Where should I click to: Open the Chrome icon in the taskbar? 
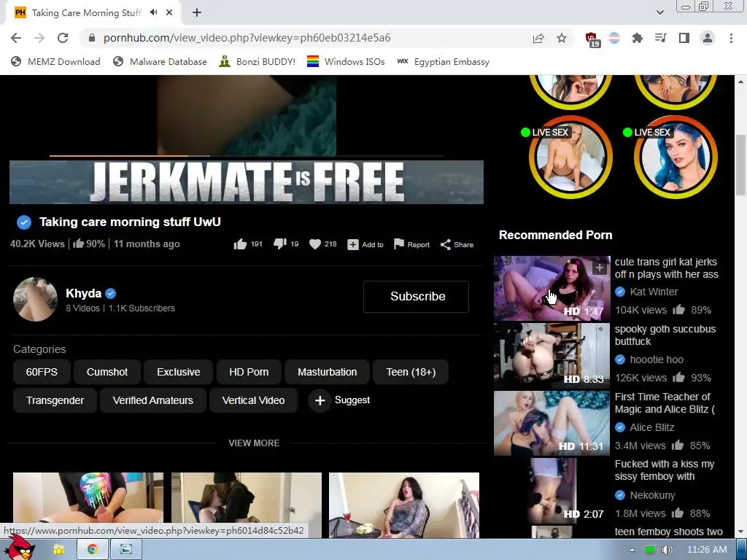point(93,550)
